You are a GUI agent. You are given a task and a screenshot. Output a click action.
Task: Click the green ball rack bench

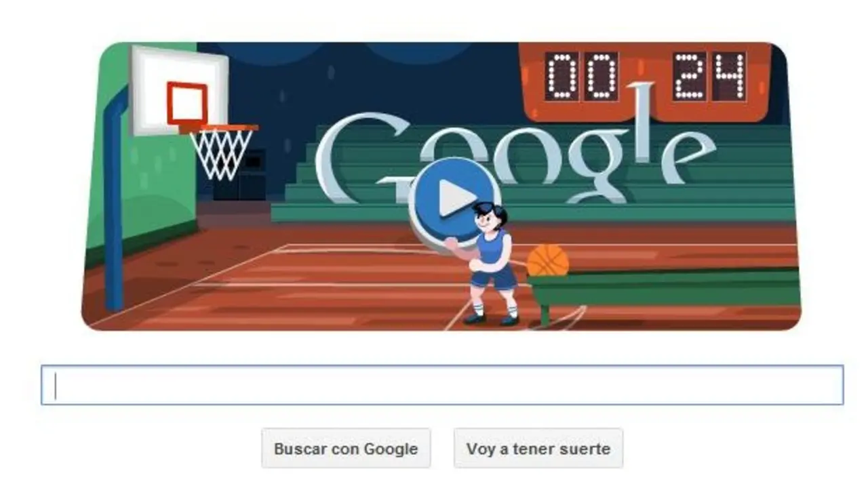663,291
